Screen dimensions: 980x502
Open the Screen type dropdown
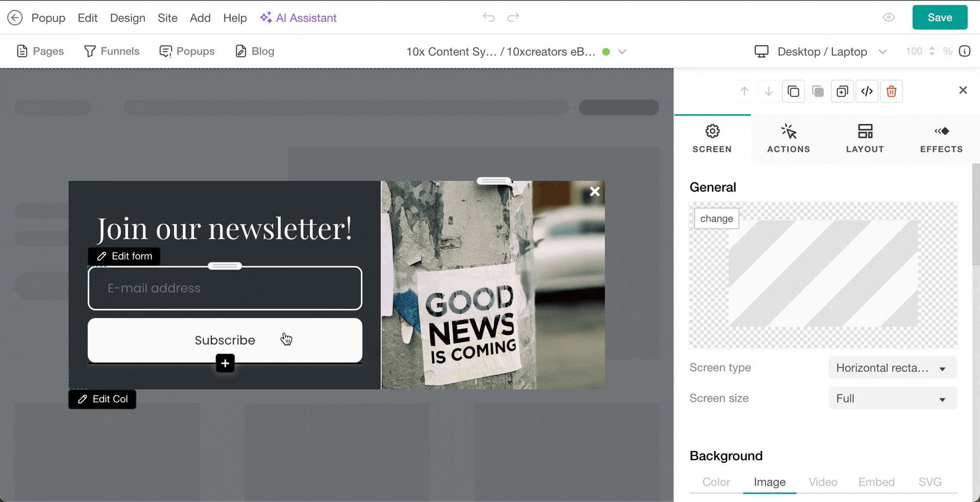pyautogui.click(x=892, y=368)
